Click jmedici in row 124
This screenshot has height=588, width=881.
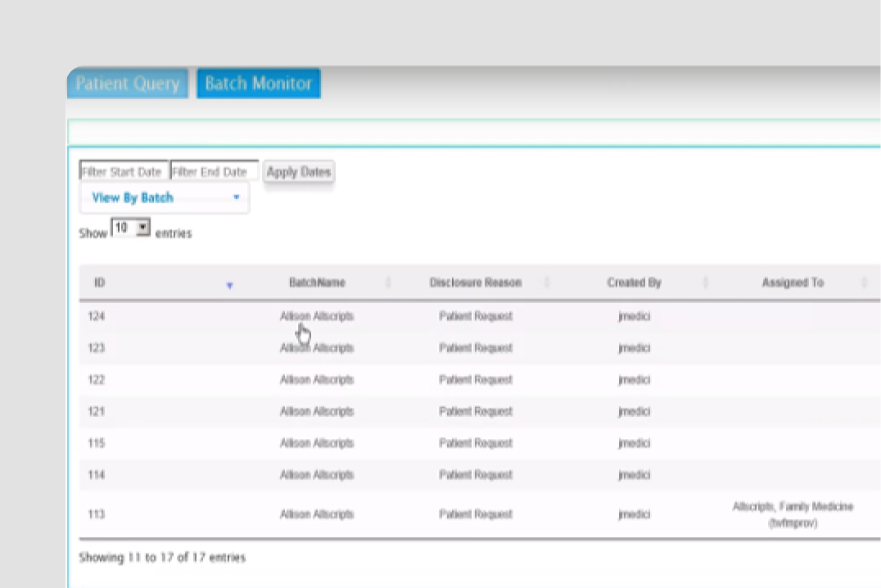pos(635,316)
